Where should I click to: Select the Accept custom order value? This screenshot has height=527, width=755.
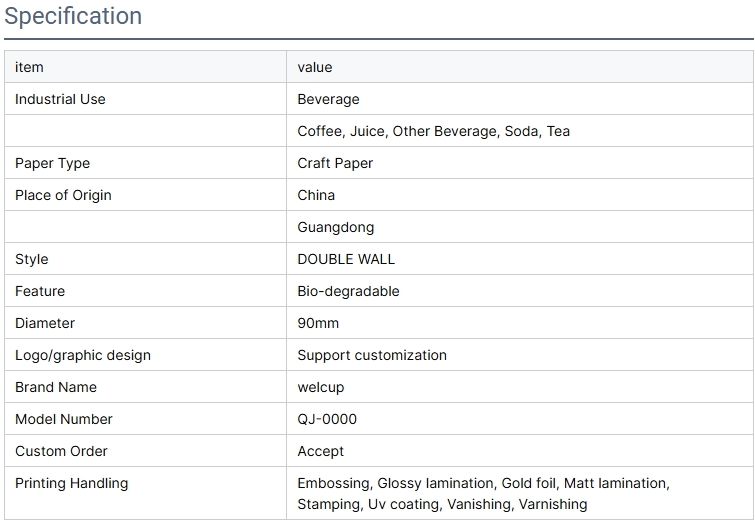tap(320, 451)
